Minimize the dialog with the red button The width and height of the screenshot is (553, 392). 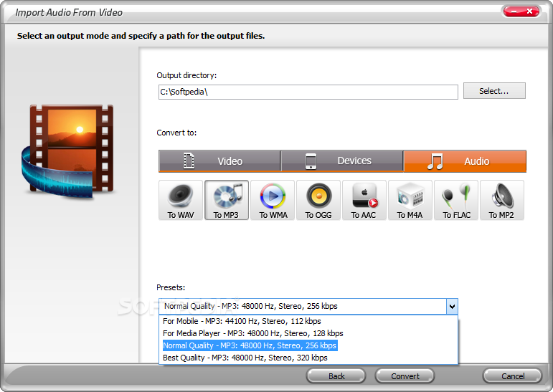[513, 11]
